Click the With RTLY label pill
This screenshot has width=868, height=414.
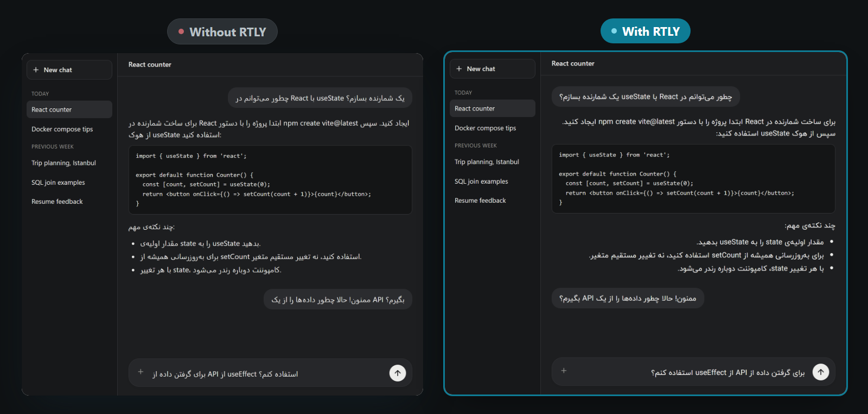click(x=646, y=31)
